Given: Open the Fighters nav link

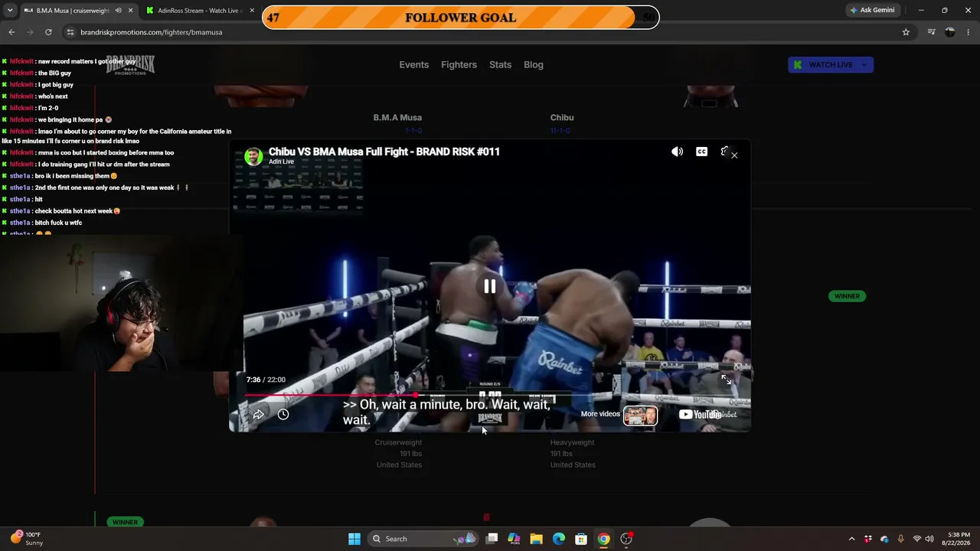Looking at the screenshot, I should pyautogui.click(x=459, y=65).
